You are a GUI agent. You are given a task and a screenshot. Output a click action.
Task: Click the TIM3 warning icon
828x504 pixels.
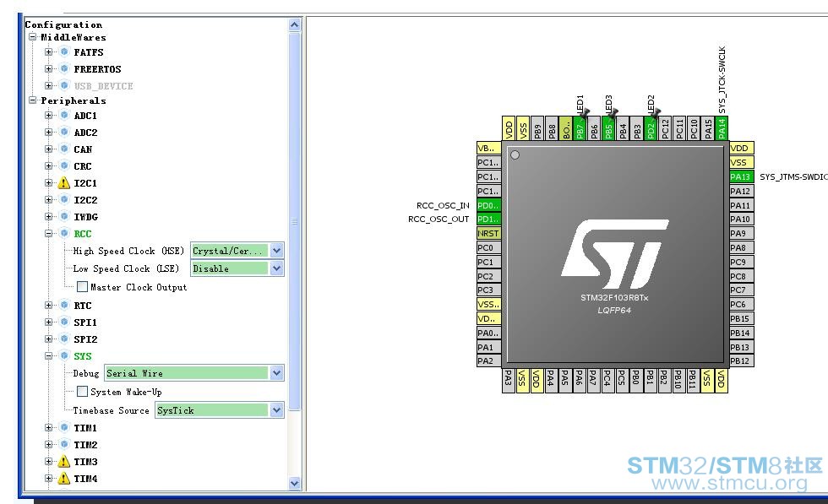tap(64, 462)
